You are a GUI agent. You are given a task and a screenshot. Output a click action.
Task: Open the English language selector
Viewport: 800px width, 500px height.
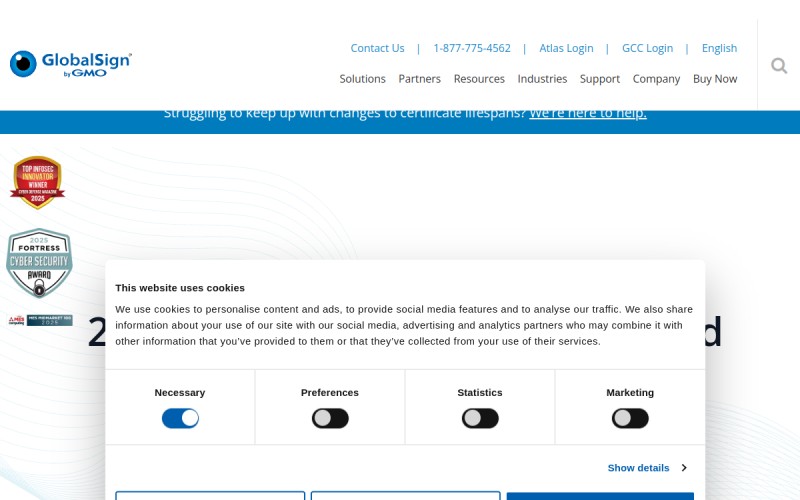(x=719, y=48)
